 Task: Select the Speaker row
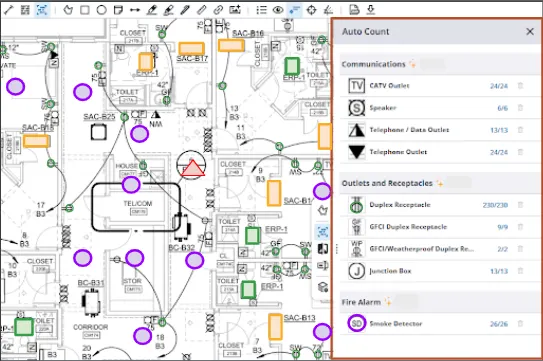[439, 108]
